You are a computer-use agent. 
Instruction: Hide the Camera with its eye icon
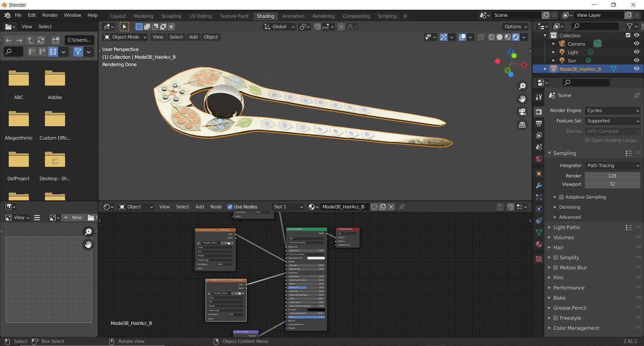click(636, 44)
